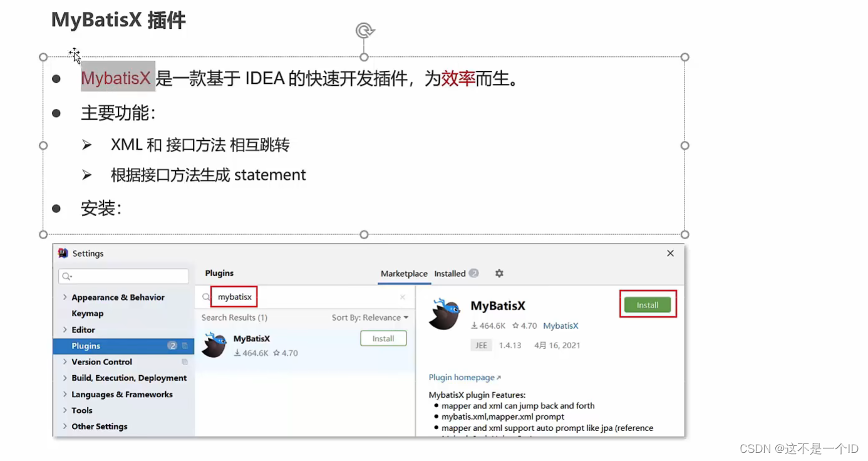Image resolution: width=868 pixels, height=461 pixels.
Task: Click the magnifier icon in Settings search box
Action: (67, 276)
